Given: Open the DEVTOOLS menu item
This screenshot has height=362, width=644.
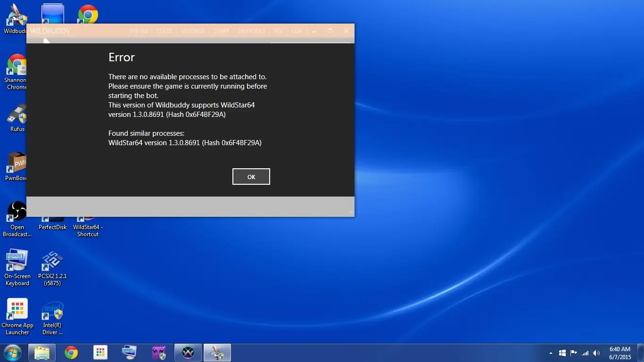Looking at the screenshot, I should tap(251, 31).
